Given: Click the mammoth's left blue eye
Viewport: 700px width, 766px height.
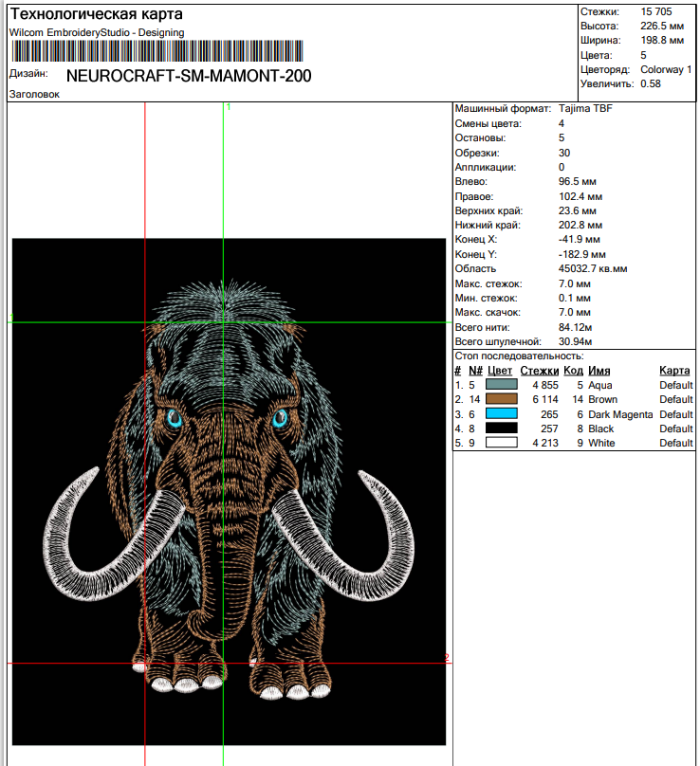Looking at the screenshot, I should (x=174, y=420).
